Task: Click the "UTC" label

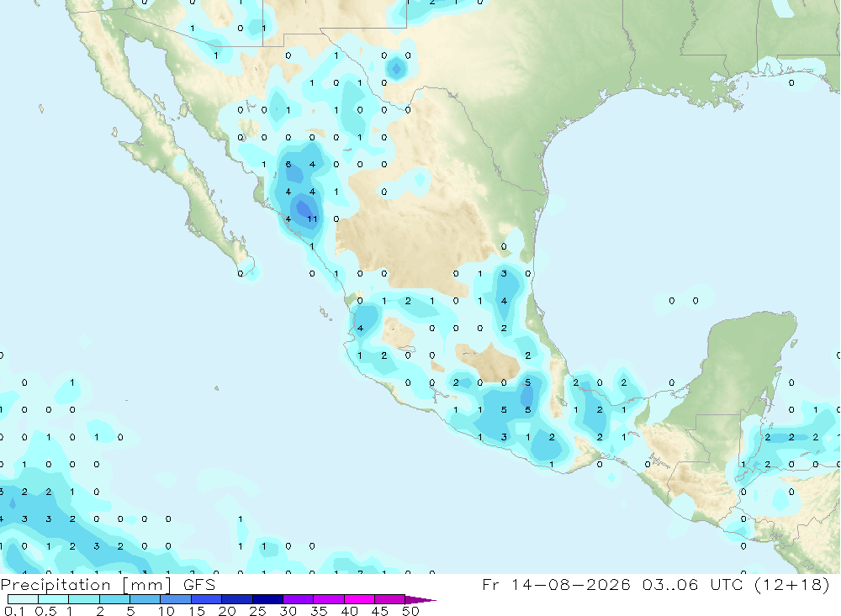Action: 727,584
